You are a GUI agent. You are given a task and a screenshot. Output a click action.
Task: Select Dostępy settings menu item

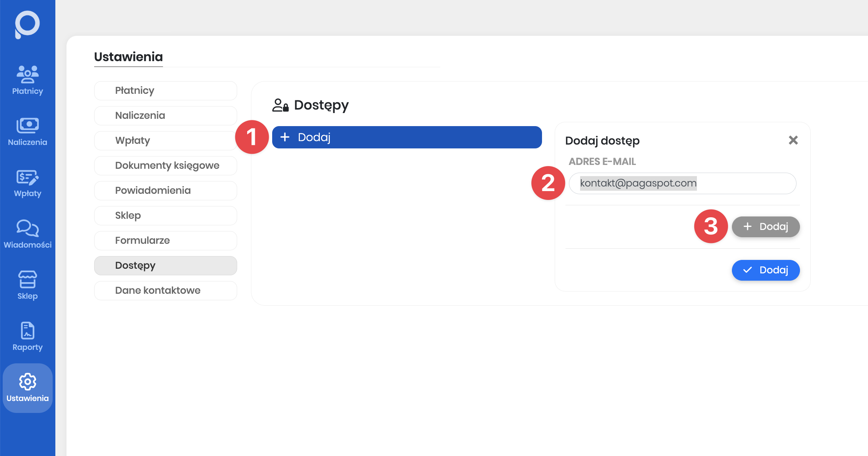coord(165,266)
